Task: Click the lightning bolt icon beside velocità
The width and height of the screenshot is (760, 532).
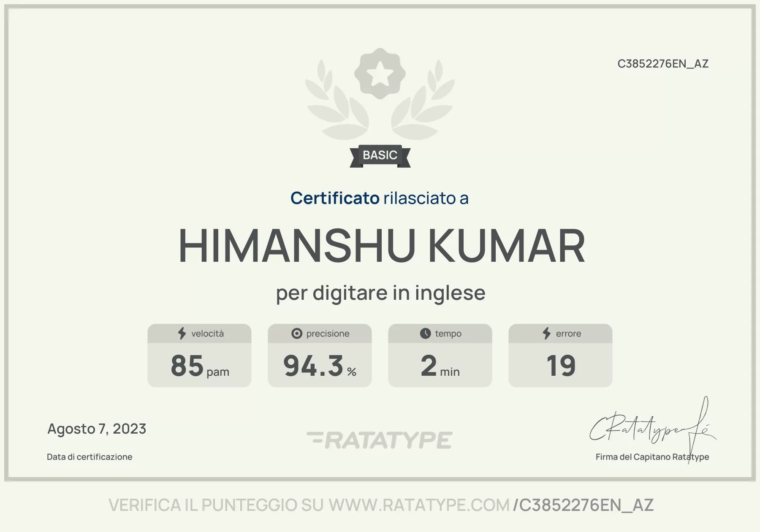Action: coord(182,334)
